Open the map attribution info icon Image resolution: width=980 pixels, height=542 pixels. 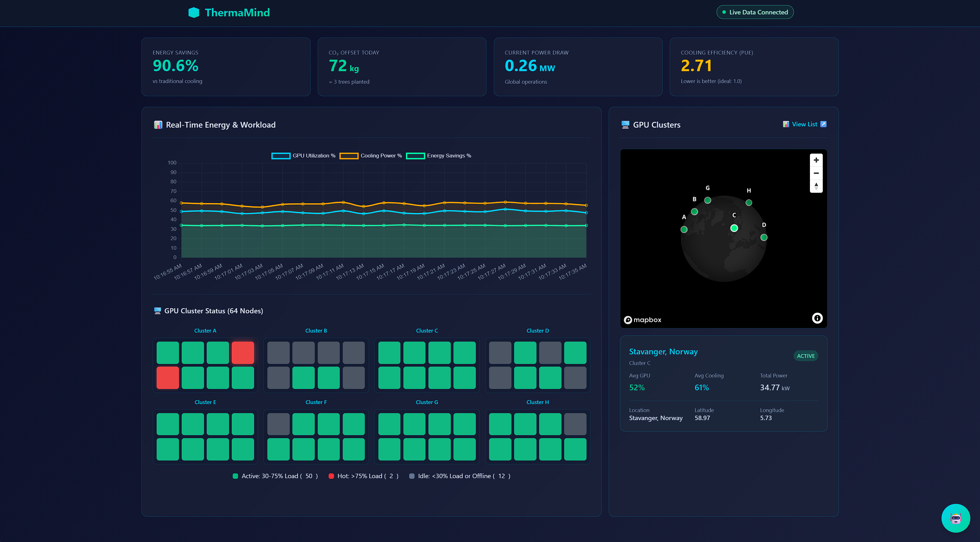coord(817,318)
